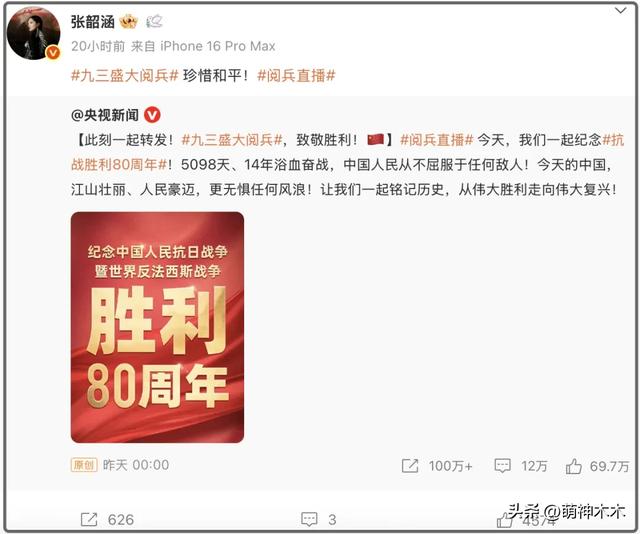Toggle the thumbs-up on 张韶涵's post
Screen dimensions: 640x534
coord(504,521)
